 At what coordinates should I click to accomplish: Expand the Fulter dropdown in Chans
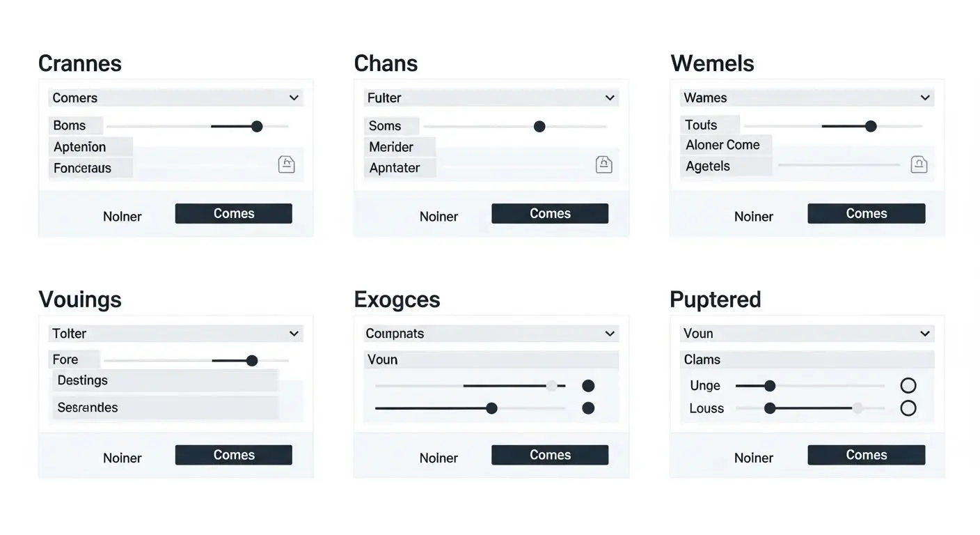tap(491, 98)
